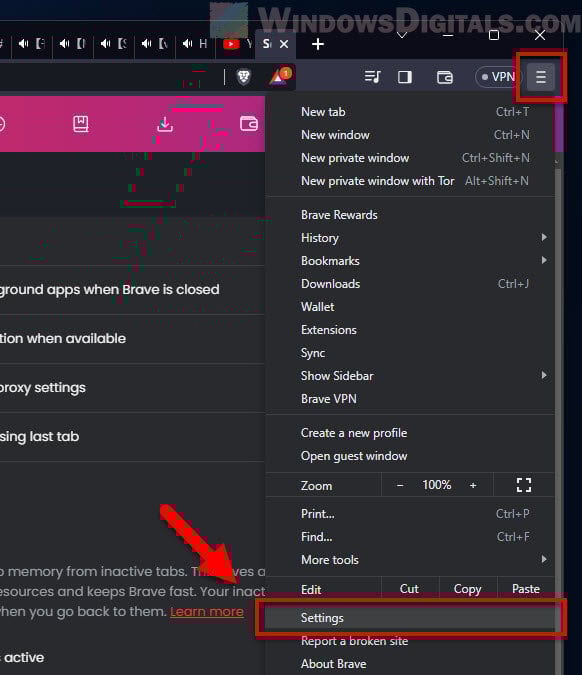582x675 pixels.
Task: Select Brave VPN menu entry
Action: [x=410, y=399]
